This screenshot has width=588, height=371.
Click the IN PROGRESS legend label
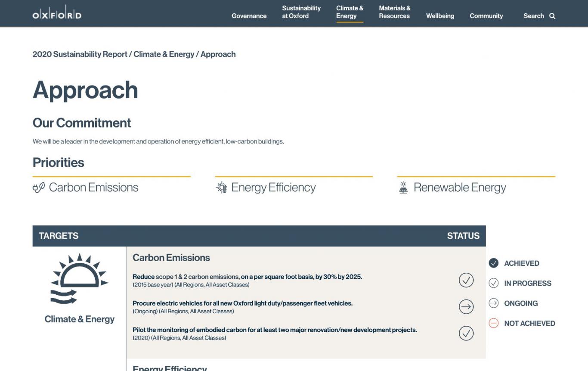coord(528,284)
